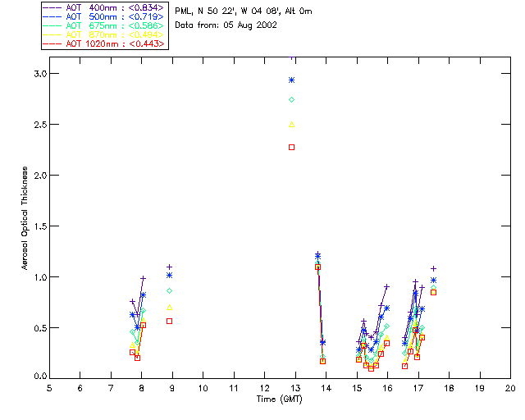525x420 pixels.
Task: Click the 0.5 y-axis tick label
Action: [x=40, y=328]
